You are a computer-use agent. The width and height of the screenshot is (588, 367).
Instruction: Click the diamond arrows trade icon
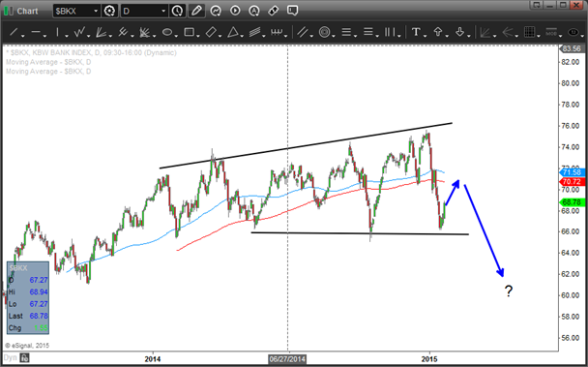pyautogui.click(x=274, y=11)
